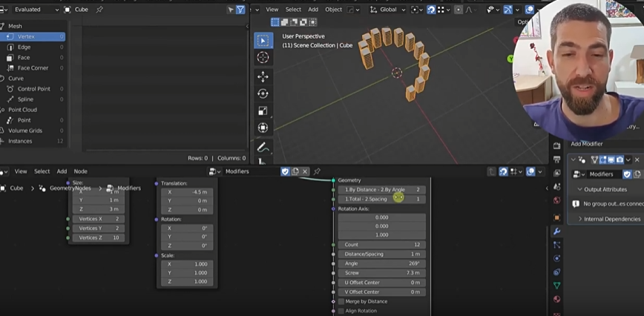The image size is (644, 316).
Task: Choose the Transform tool icon
Action: 263,128
